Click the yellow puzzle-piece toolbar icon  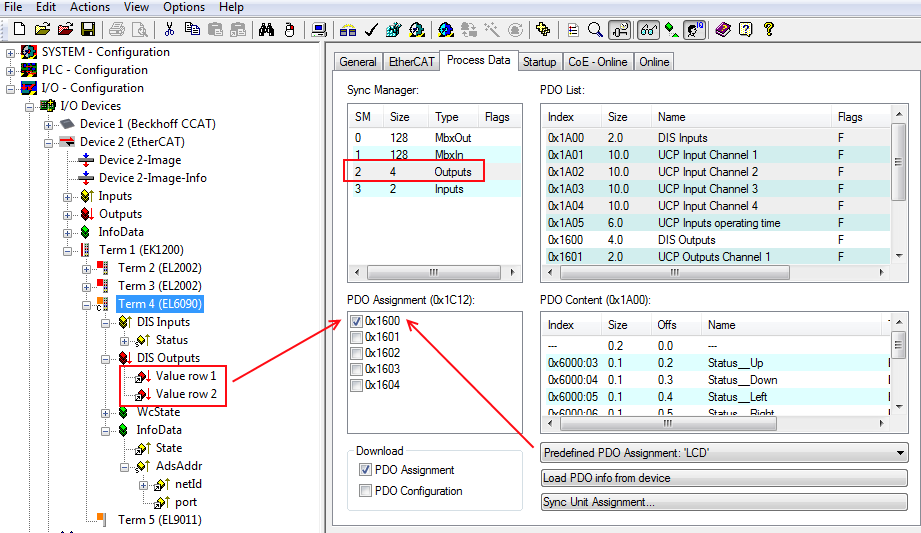pyautogui.click(x=543, y=29)
